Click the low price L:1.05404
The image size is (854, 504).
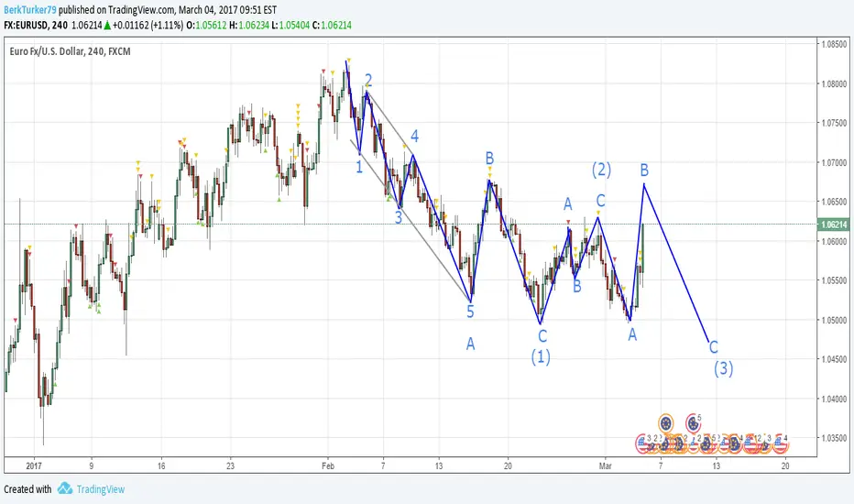pyautogui.click(x=290, y=25)
